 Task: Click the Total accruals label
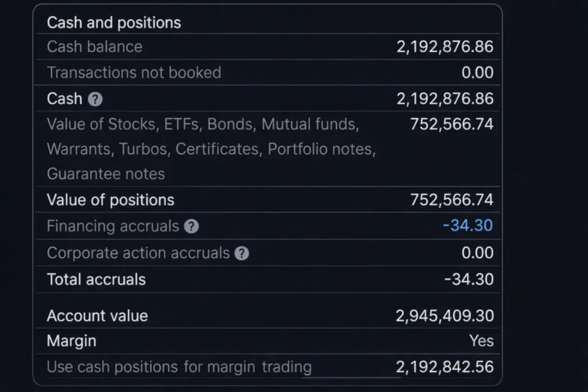pyautogui.click(x=96, y=279)
